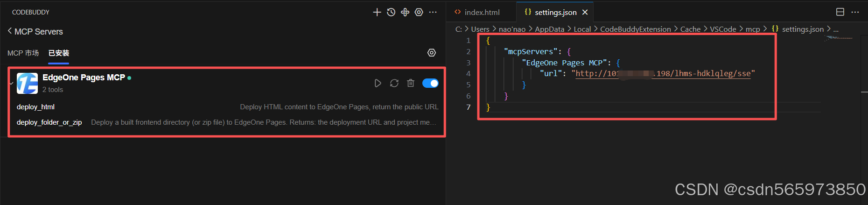This screenshot has height=205, width=868.
Task: Run the EdgeOne Pages MCP server
Action: point(378,83)
